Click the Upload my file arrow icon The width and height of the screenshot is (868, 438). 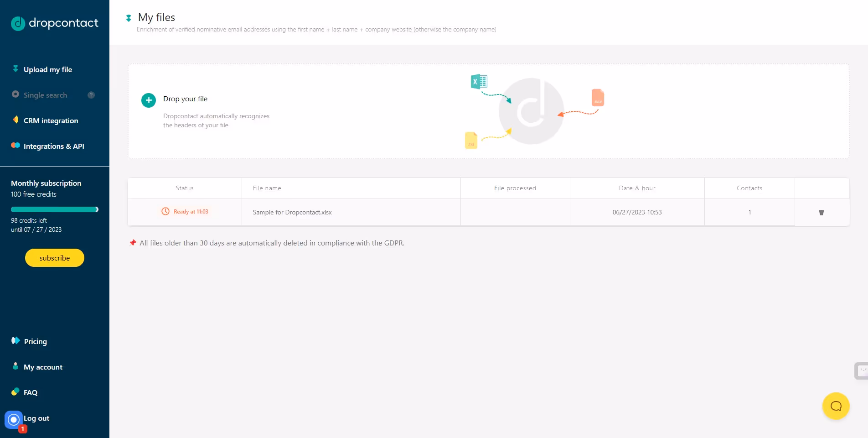[x=15, y=69]
